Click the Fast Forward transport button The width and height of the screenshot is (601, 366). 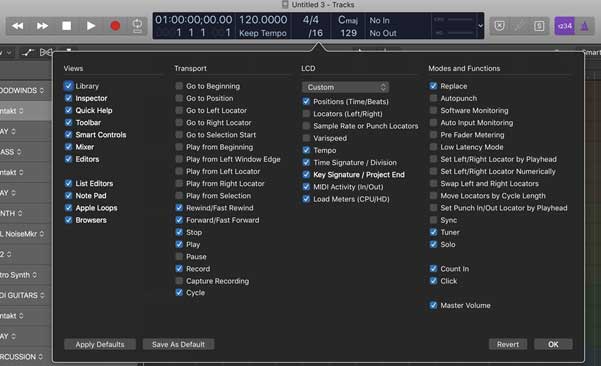coord(42,26)
